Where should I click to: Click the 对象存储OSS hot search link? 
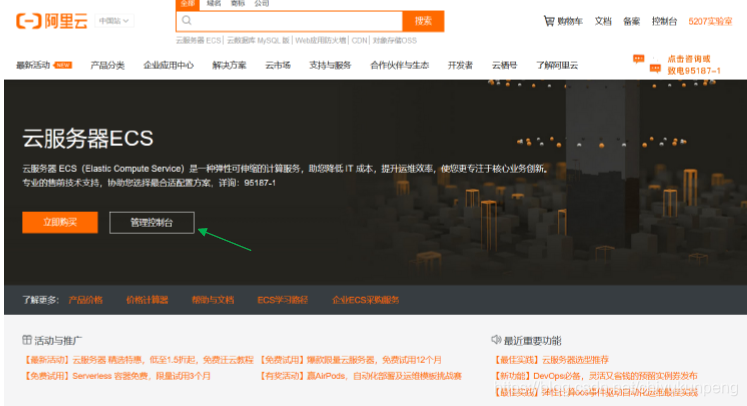point(394,41)
